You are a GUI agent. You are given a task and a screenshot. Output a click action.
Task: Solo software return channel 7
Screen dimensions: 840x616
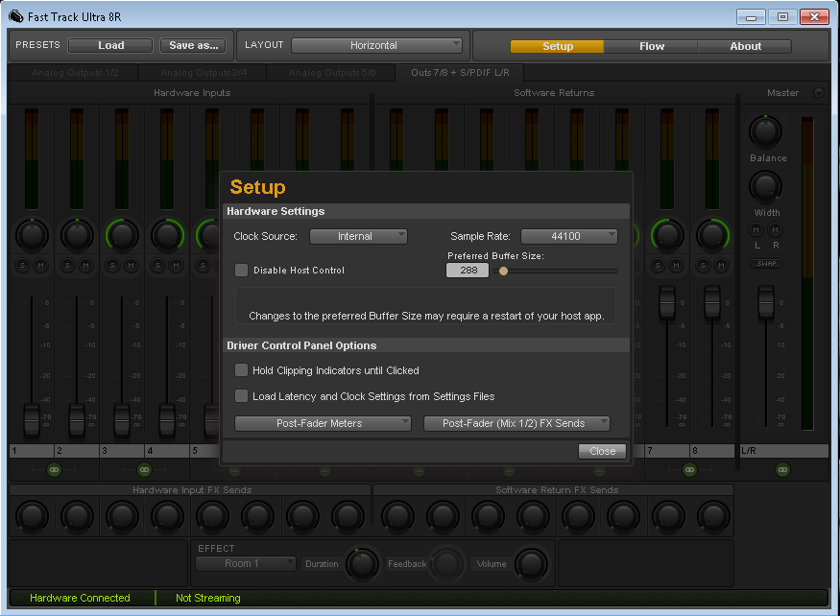click(x=658, y=265)
